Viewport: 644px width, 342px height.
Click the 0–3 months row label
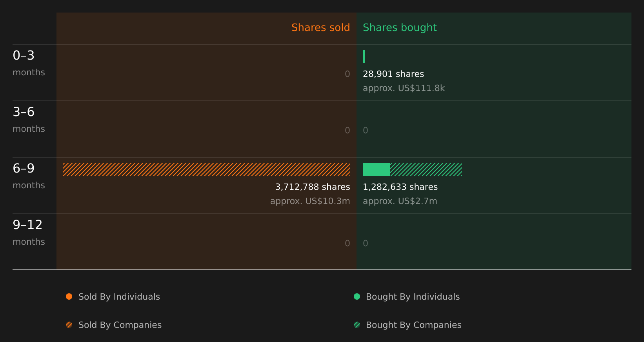click(29, 63)
